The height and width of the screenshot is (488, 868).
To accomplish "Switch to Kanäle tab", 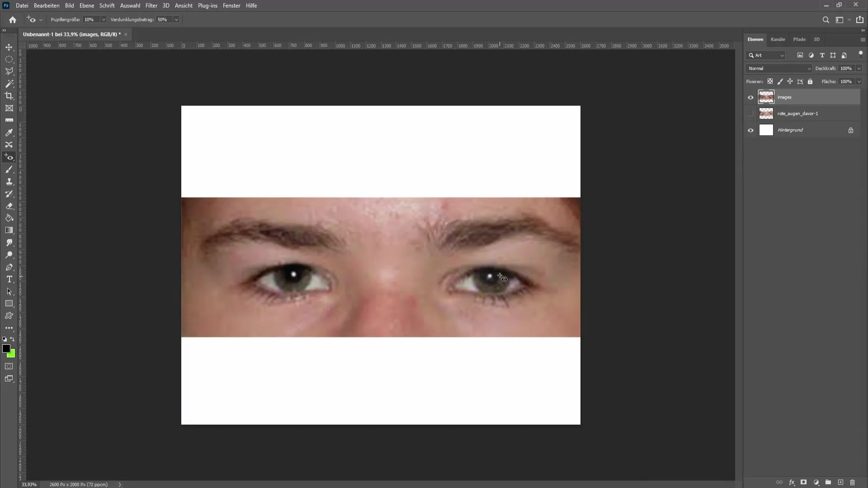I will (778, 39).
